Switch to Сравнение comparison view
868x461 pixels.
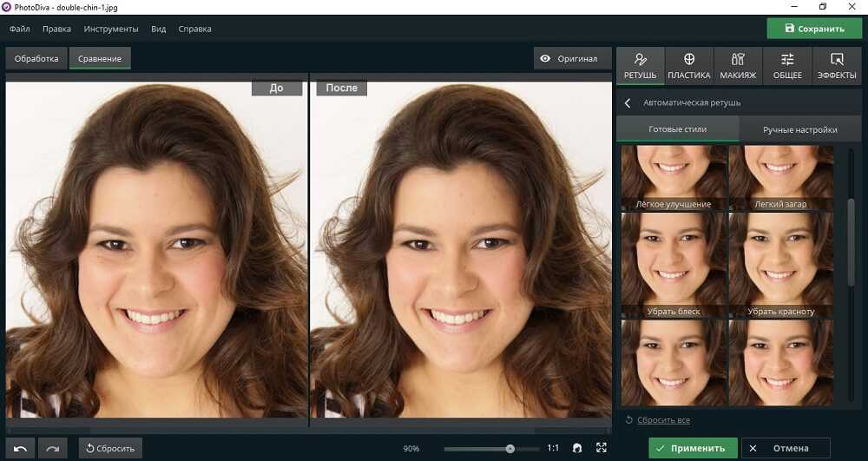100,59
